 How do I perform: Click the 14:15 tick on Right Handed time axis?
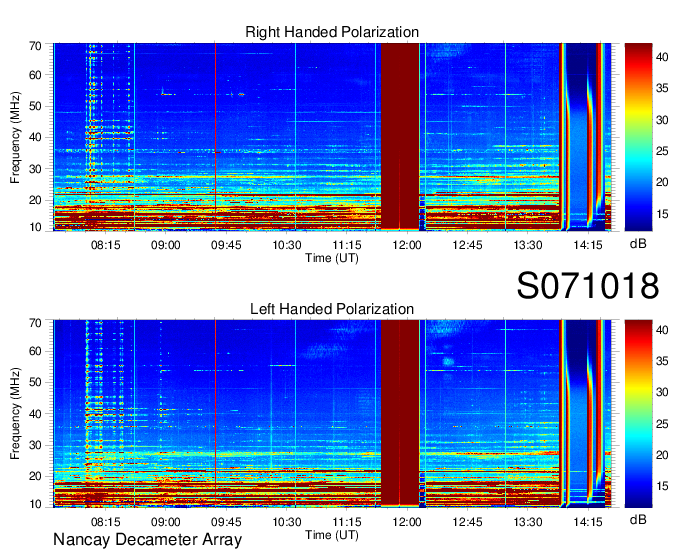point(588,245)
